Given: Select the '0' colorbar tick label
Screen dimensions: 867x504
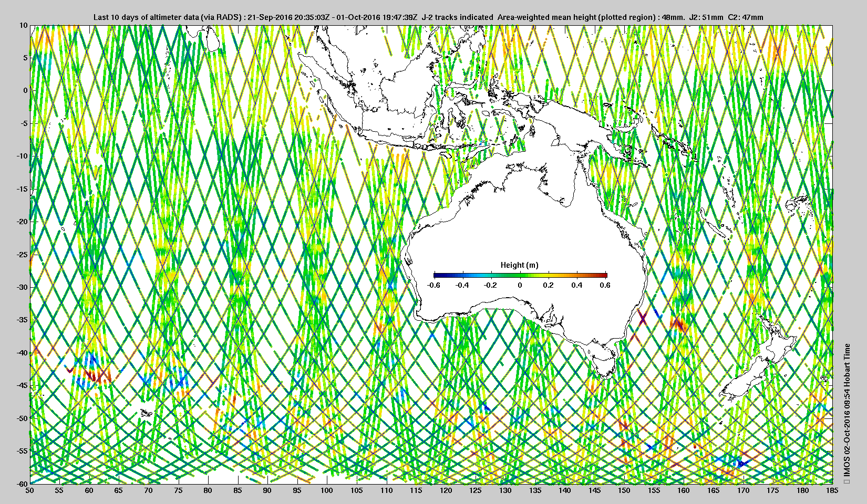Looking at the screenshot, I should pyautogui.click(x=520, y=285).
